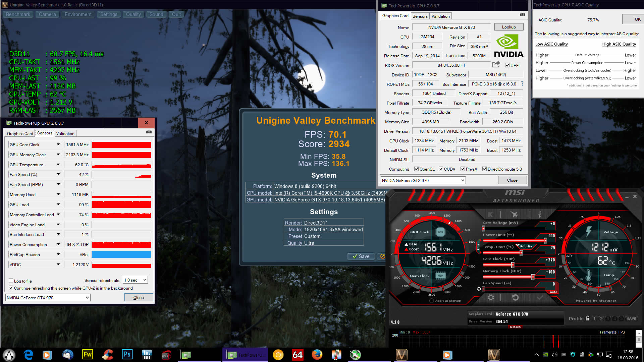644x362 pixels.
Task: Open Afterburner information (i) icon
Action: [539, 215]
